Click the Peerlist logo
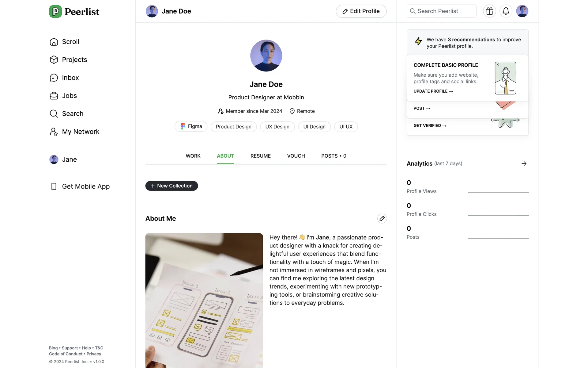The height and width of the screenshot is (368, 588). [74, 12]
